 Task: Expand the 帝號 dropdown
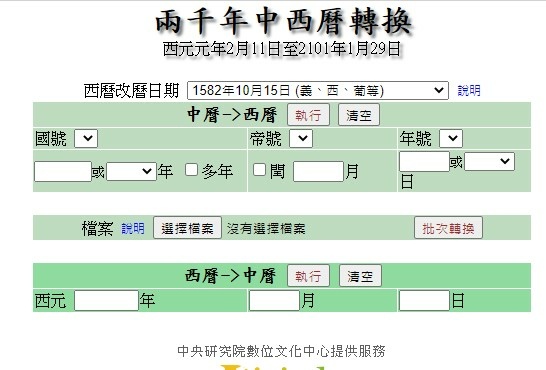[301, 139]
